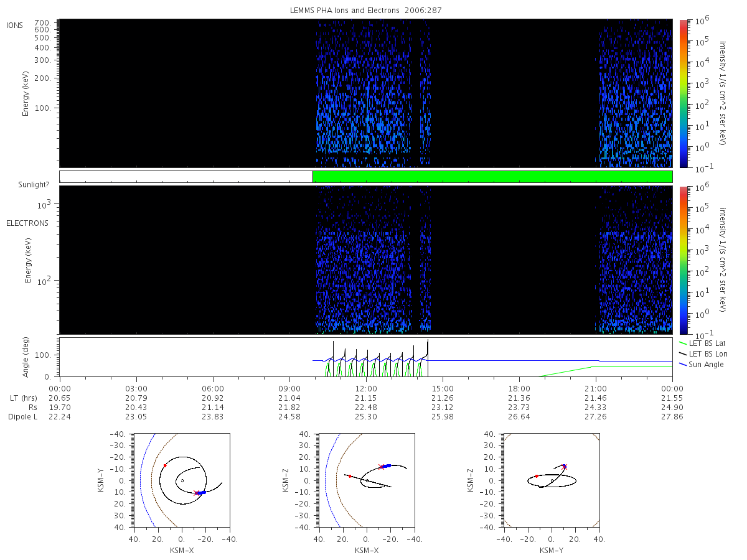The height and width of the screenshot is (560, 747).
Task: Click the electrons intensity color bar
Action: [x=683, y=260]
